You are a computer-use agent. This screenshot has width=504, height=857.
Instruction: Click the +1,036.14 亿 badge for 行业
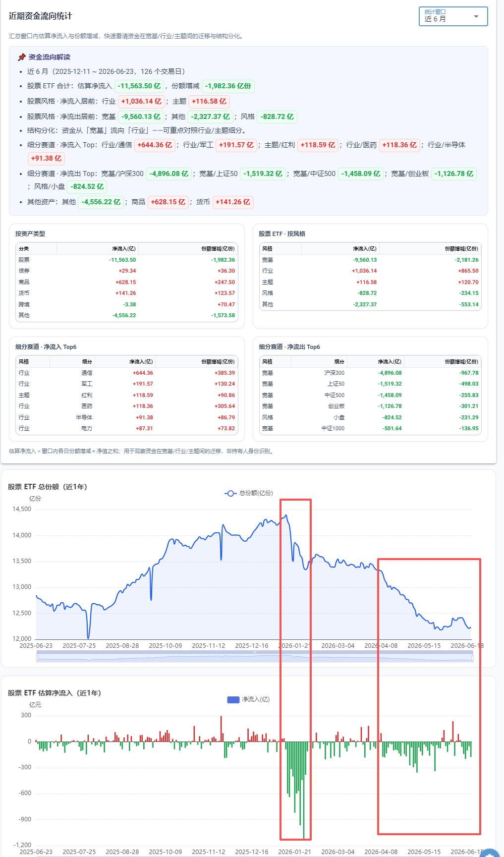(141, 102)
